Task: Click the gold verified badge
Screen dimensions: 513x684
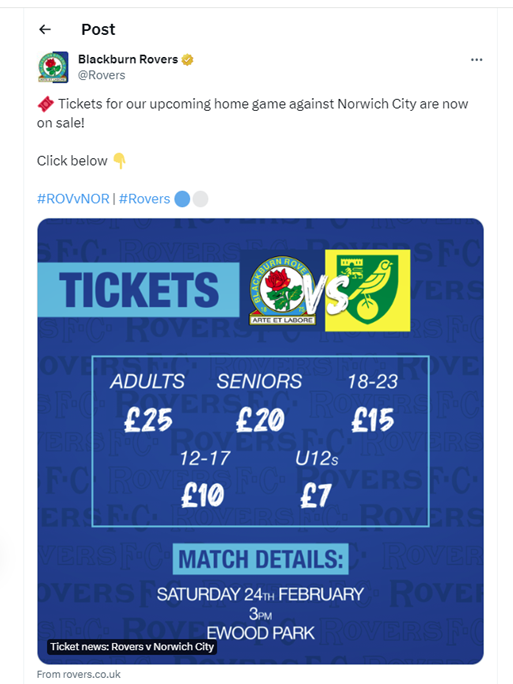Action: pyautogui.click(x=188, y=59)
